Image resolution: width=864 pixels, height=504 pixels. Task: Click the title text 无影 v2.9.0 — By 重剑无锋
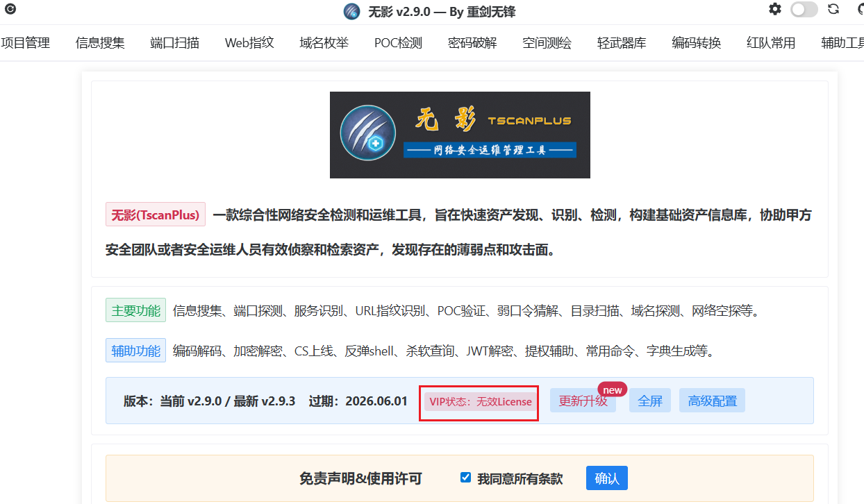point(442,12)
